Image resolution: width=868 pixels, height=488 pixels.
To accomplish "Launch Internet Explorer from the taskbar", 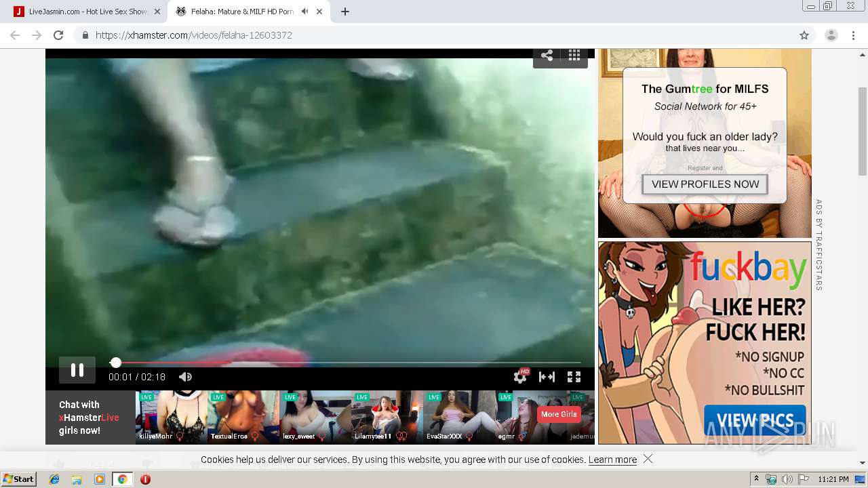I will point(54,479).
